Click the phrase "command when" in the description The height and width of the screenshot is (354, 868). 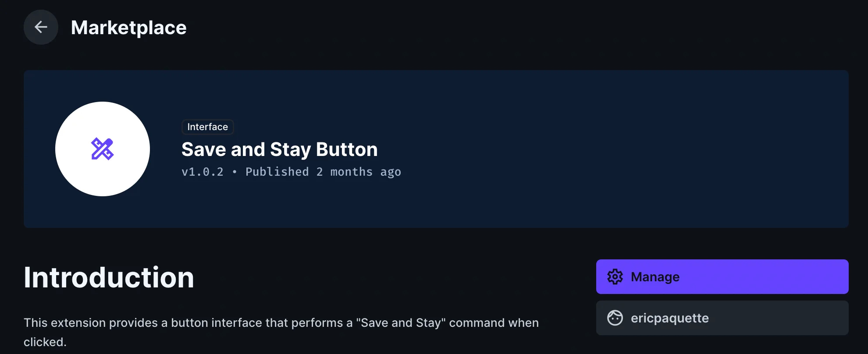494,323
